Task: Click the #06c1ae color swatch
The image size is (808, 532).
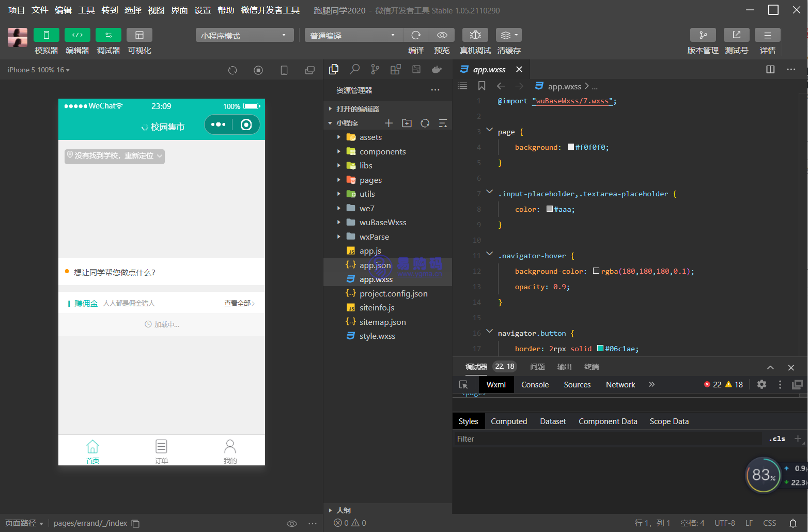Action: click(600, 349)
